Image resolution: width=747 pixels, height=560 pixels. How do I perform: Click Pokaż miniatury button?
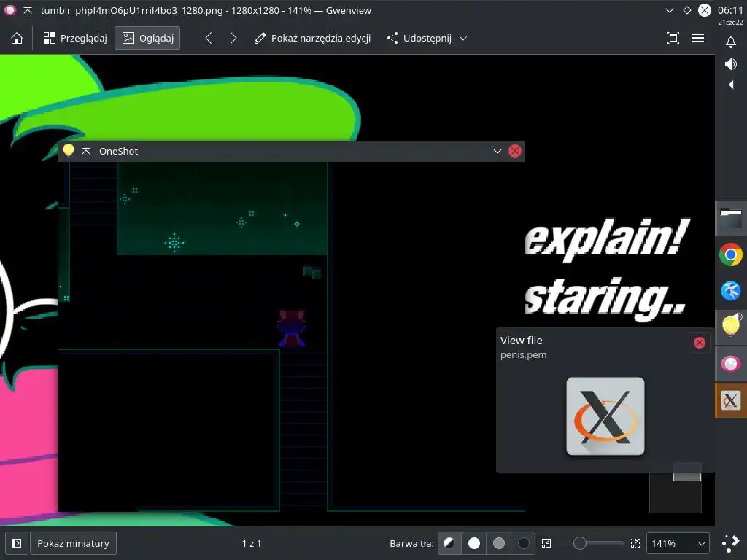point(74,543)
